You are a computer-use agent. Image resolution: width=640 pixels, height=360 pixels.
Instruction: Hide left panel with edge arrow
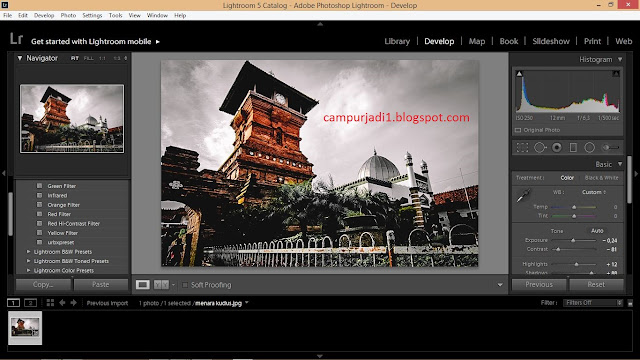tap(3, 173)
